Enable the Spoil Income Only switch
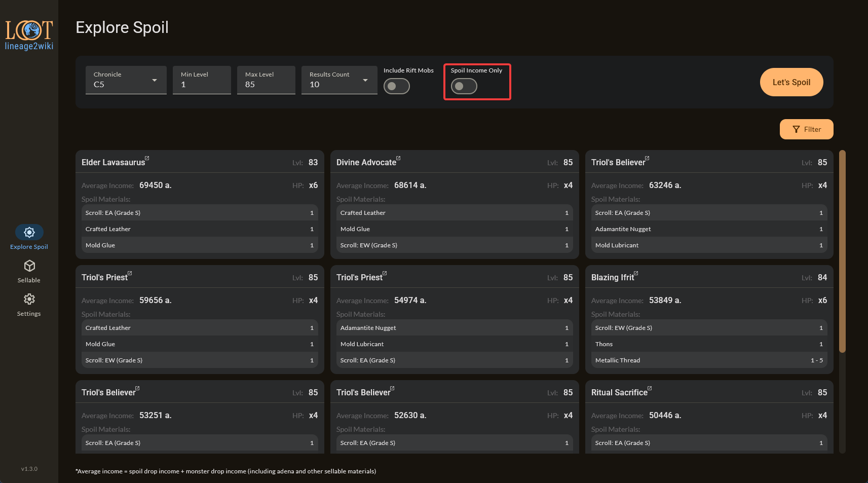Image resolution: width=868 pixels, height=483 pixels. pyautogui.click(x=464, y=86)
